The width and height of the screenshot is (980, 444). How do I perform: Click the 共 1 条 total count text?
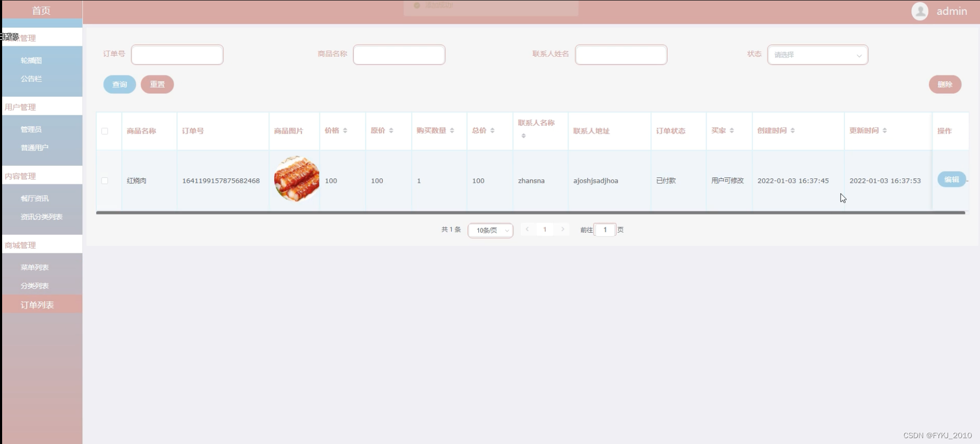pyautogui.click(x=451, y=229)
